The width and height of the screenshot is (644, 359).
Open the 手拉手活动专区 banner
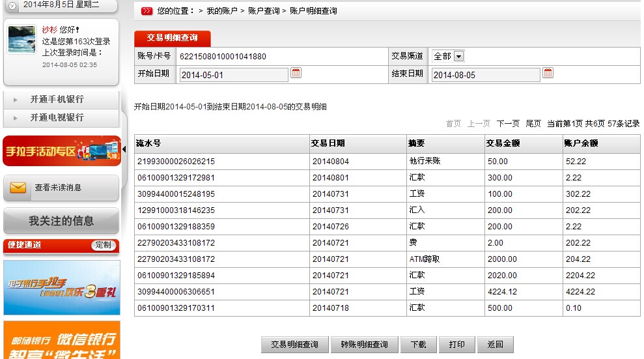coord(62,151)
